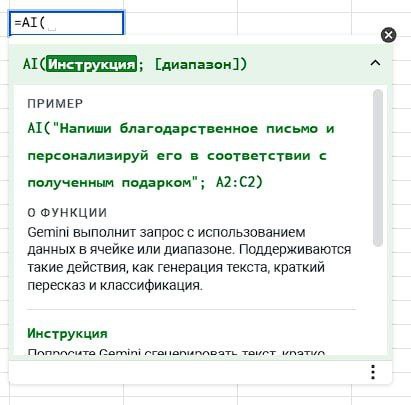This screenshot has width=411, height=405.
Task: Click the help panel vertical scrollbar
Action: tap(378, 168)
